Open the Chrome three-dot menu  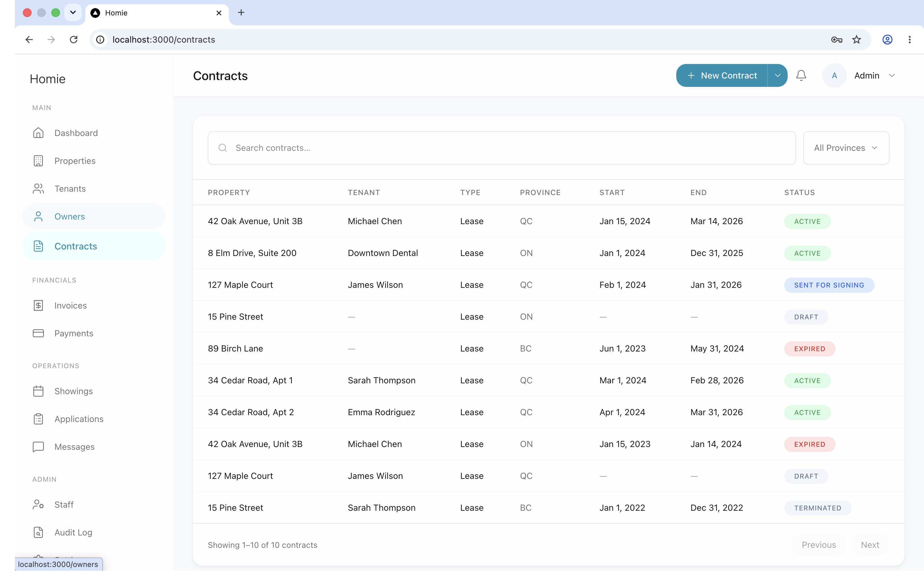[909, 40]
